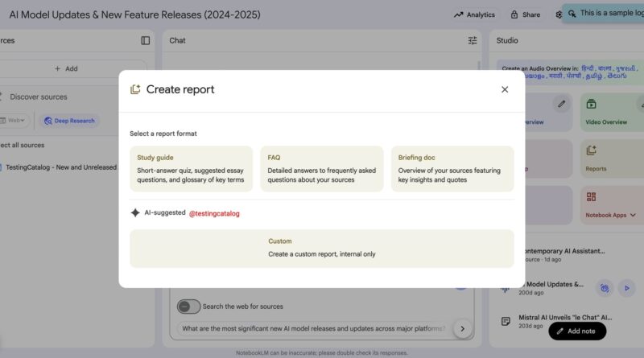This screenshot has width=644, height=358.
Task: Click the select all sources label
Action: pos(23,145)
